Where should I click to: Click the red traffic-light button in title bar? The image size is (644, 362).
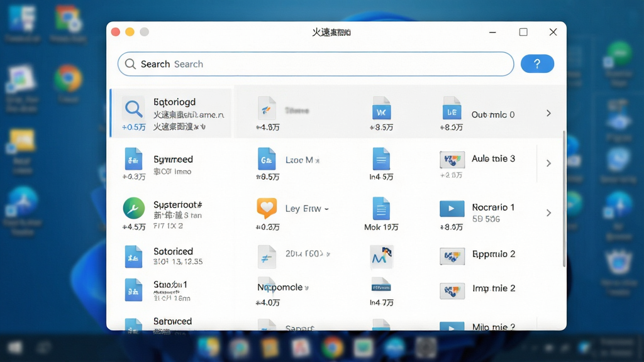tap(116, 32)
